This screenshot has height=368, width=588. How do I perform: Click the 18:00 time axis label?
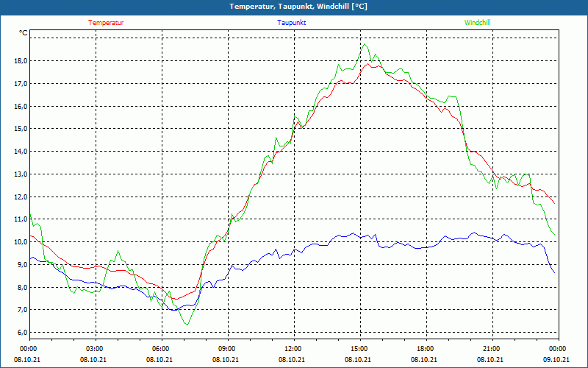tap(425, 349)
